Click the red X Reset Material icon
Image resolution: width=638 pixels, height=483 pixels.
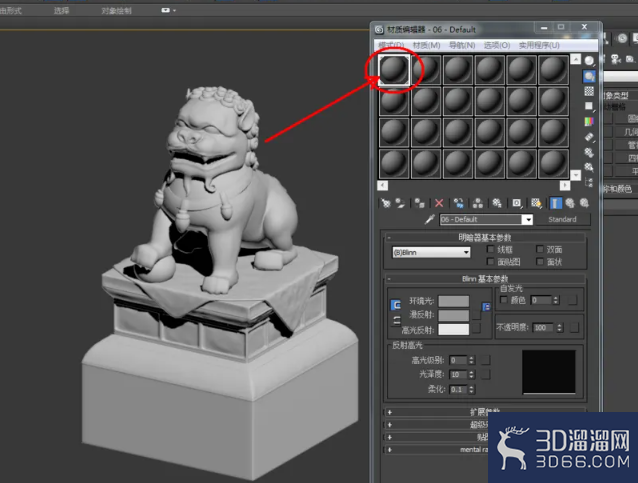439,203
